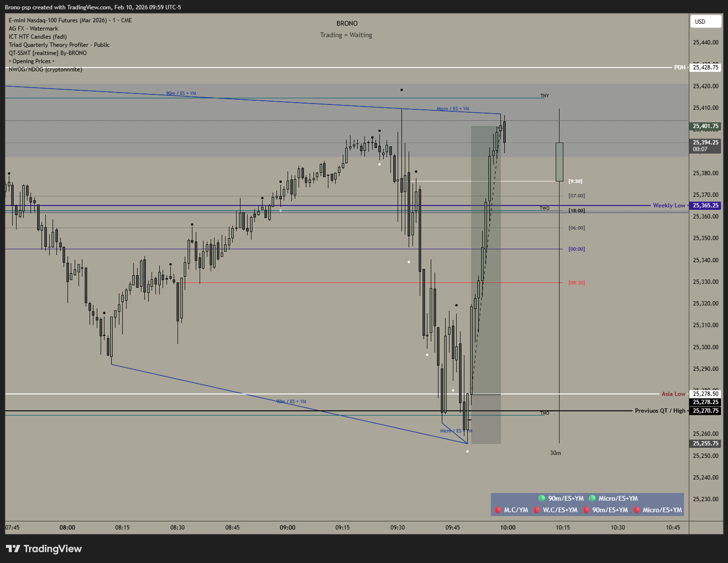
Task: Click the 10:00 time axis label
Action: [508, 527]
